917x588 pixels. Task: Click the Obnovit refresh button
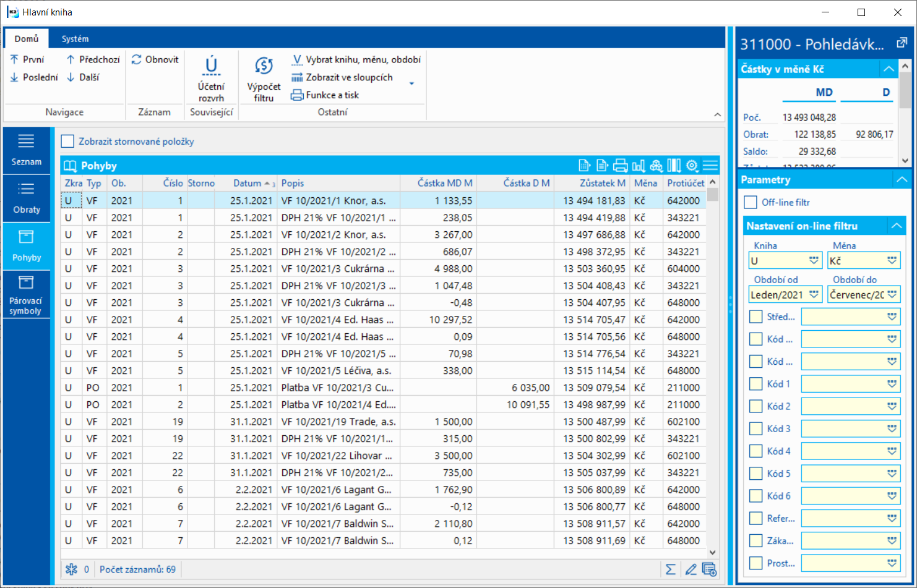[155, 59]
